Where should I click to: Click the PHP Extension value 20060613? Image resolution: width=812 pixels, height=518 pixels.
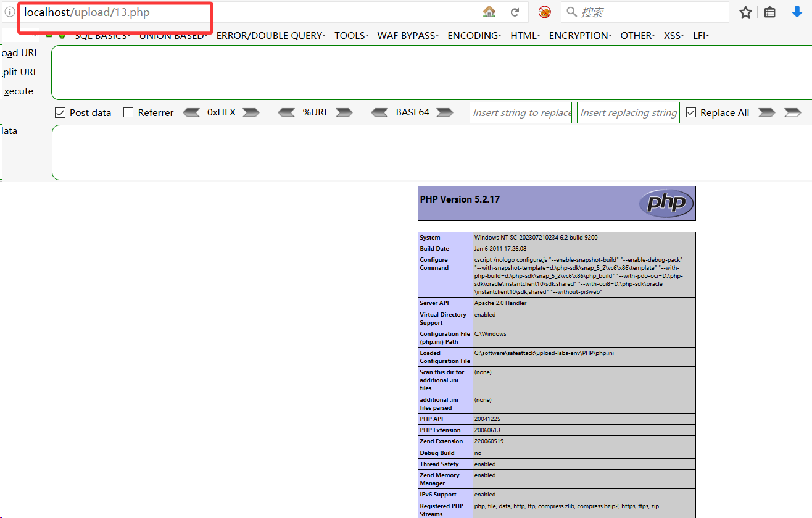[487, 430]
